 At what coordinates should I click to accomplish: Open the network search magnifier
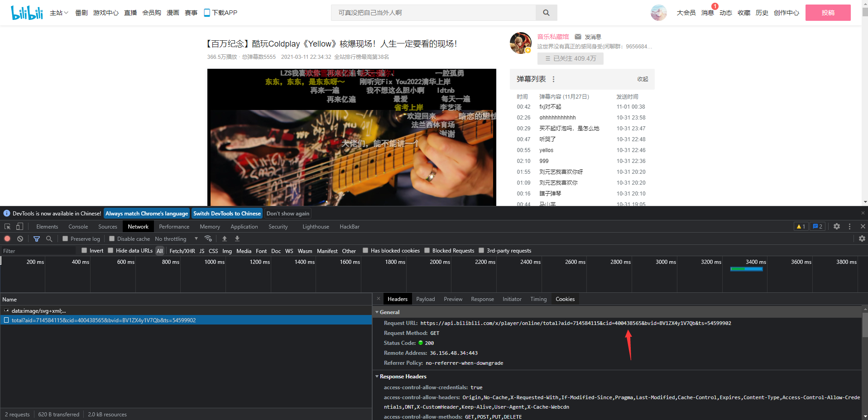coord(49,239)
